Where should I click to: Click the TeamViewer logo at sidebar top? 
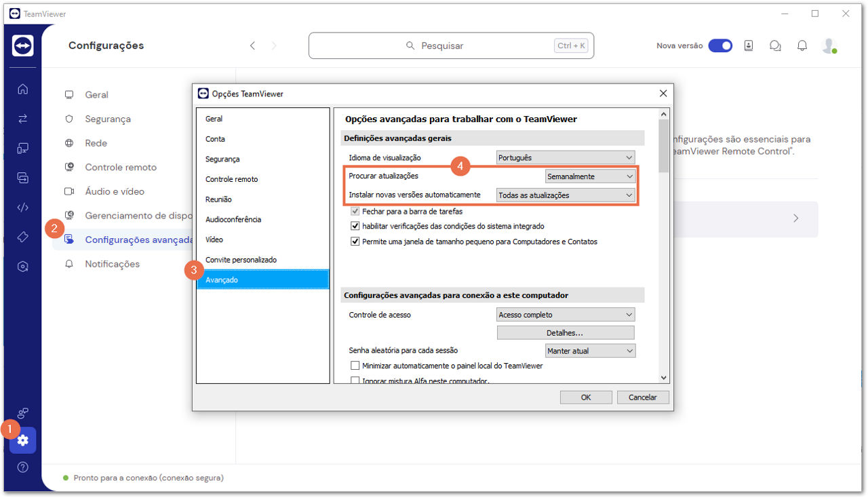(x=22, y=45)
